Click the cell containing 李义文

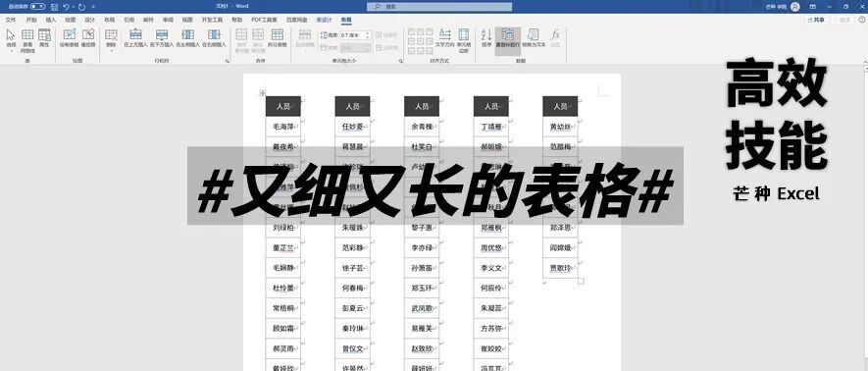[491, 267]
